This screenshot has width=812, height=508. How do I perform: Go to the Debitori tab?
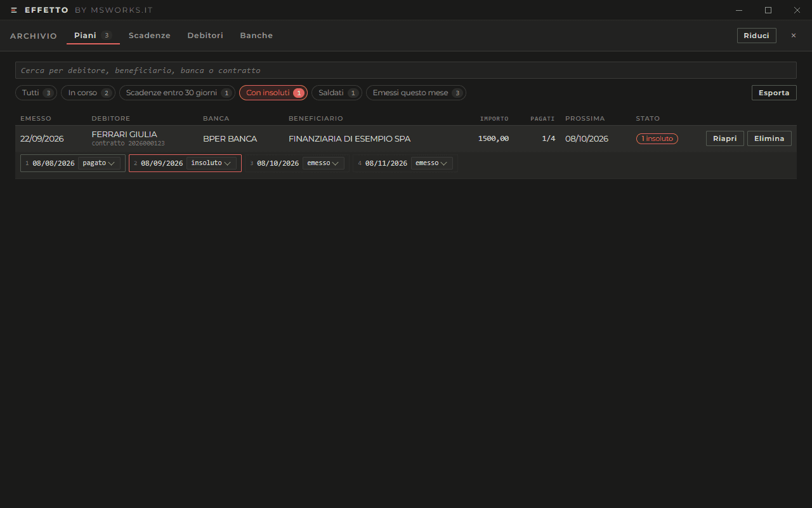point(206,36)
